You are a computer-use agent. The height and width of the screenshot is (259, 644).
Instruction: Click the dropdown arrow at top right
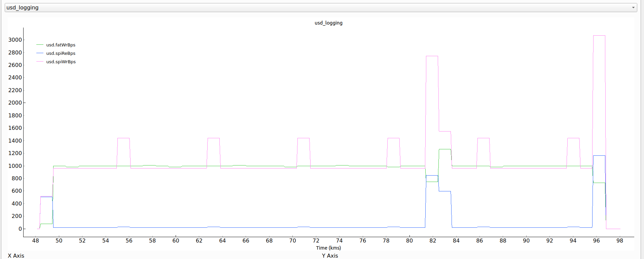coord(633,7)
